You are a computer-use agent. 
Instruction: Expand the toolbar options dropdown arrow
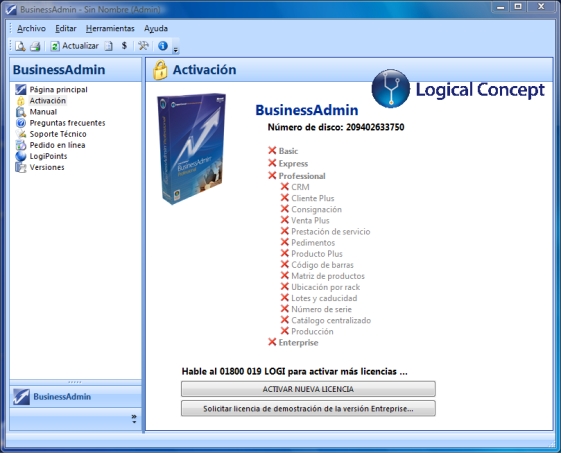click(x=176, y=49)
